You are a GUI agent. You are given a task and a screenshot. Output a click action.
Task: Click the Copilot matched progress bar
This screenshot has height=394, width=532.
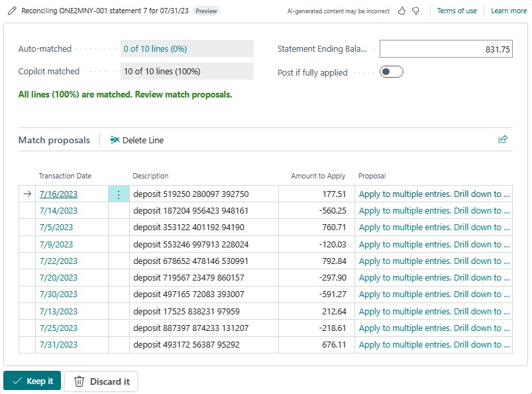tap(187, 71)
